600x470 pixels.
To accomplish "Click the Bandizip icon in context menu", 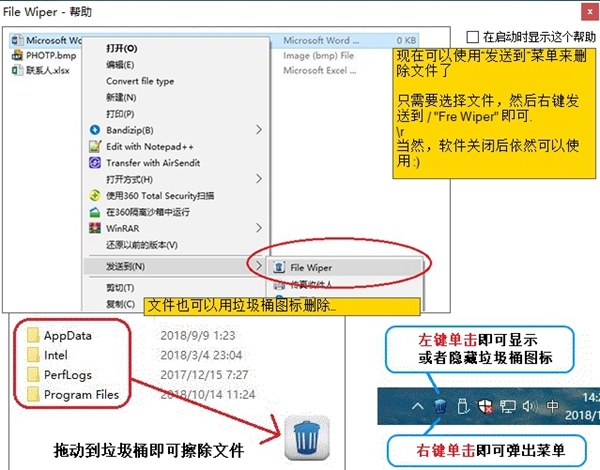I will [95, 130].
